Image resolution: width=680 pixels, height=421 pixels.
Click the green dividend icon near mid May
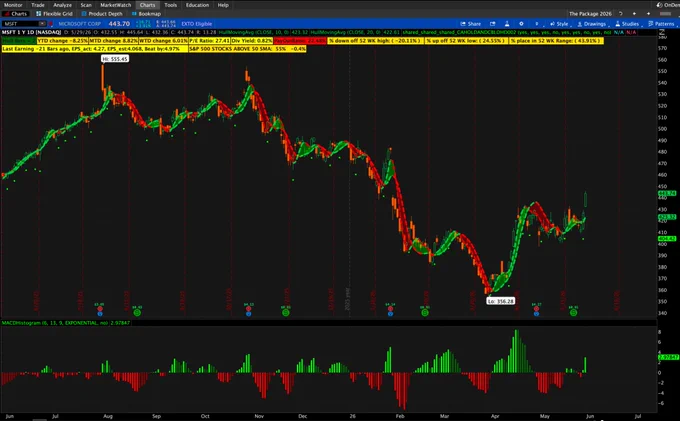(573, 312)
